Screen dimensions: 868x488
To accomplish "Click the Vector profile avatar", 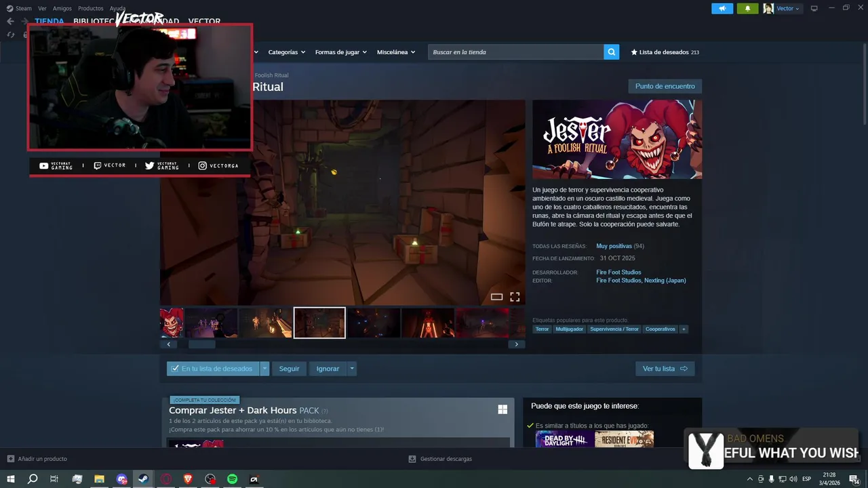I will (x=768, y=8).
